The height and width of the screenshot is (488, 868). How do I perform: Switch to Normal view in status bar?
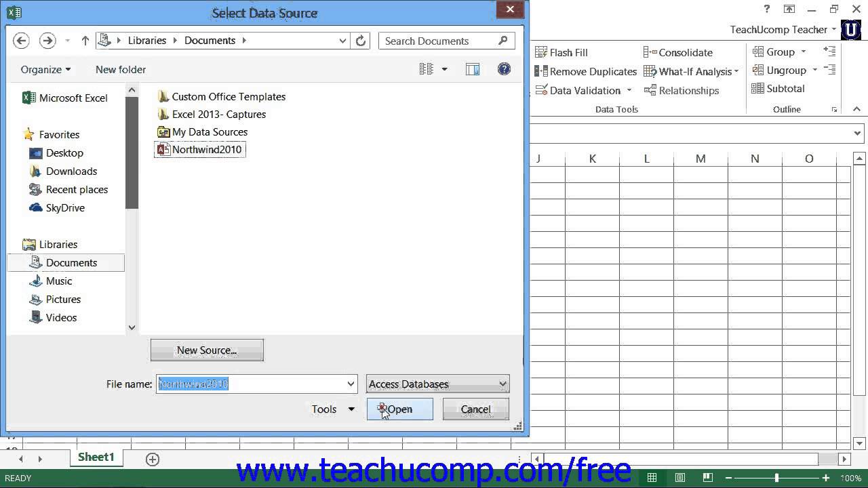click(652, 478)
